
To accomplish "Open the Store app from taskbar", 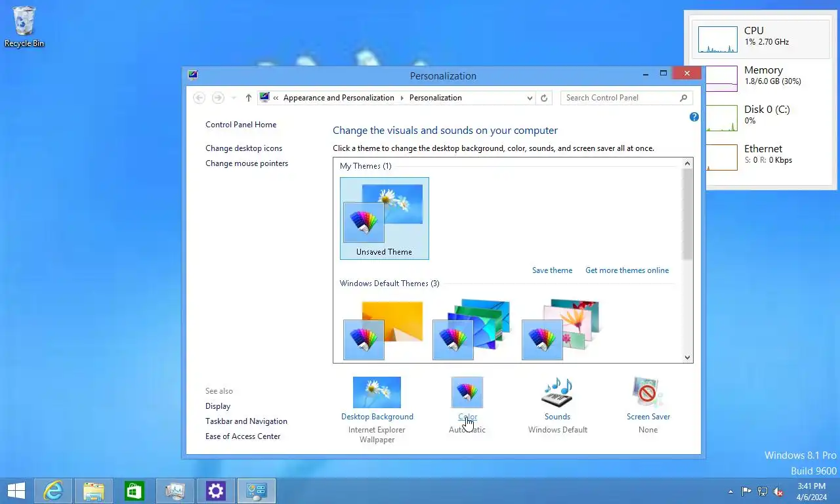I will pyautogui.click(x=135, y=490).
